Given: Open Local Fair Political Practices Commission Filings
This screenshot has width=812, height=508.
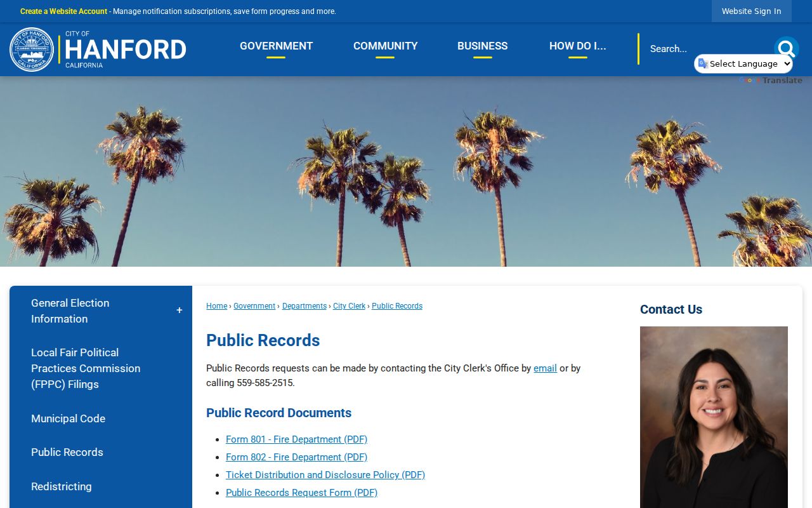Looking at the screenshot, I should click(86, 368).
